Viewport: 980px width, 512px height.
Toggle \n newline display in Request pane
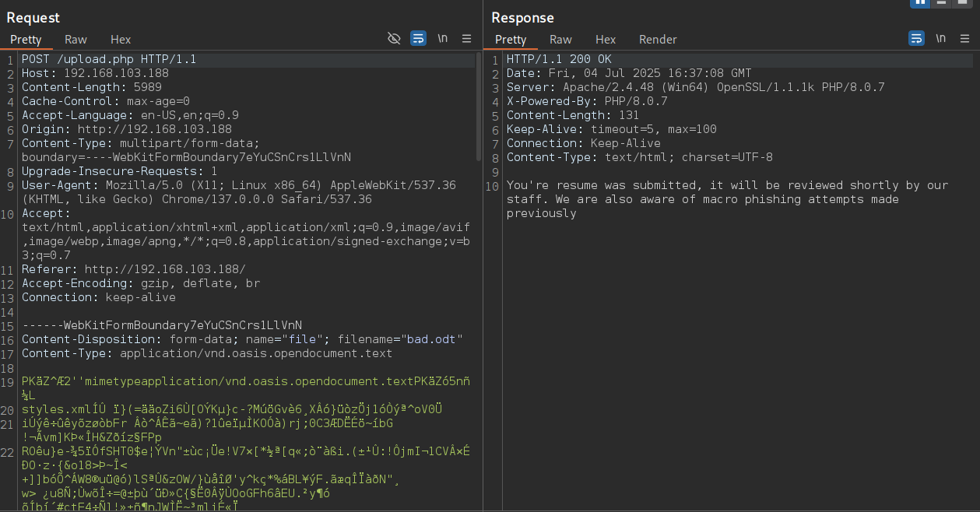(443, 38)
